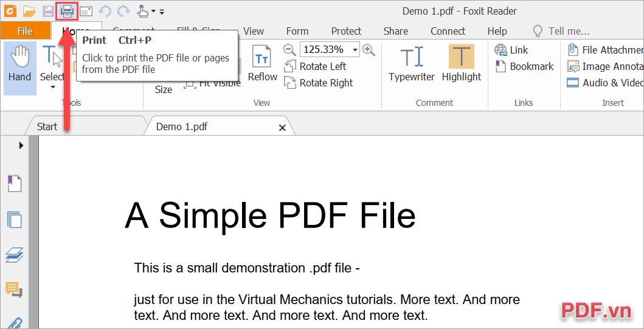Click Audio & Video insert option
The width and height of the screenshot is (644, 329).
[x=606, y=83]
